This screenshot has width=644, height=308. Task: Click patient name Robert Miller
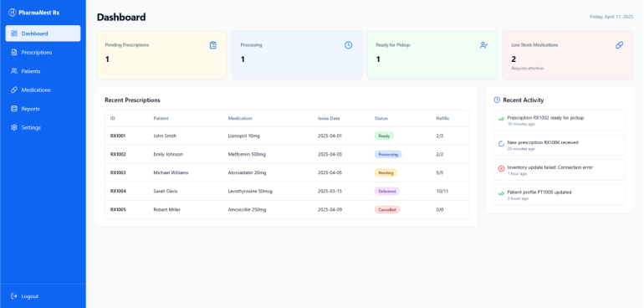(166, 210)
